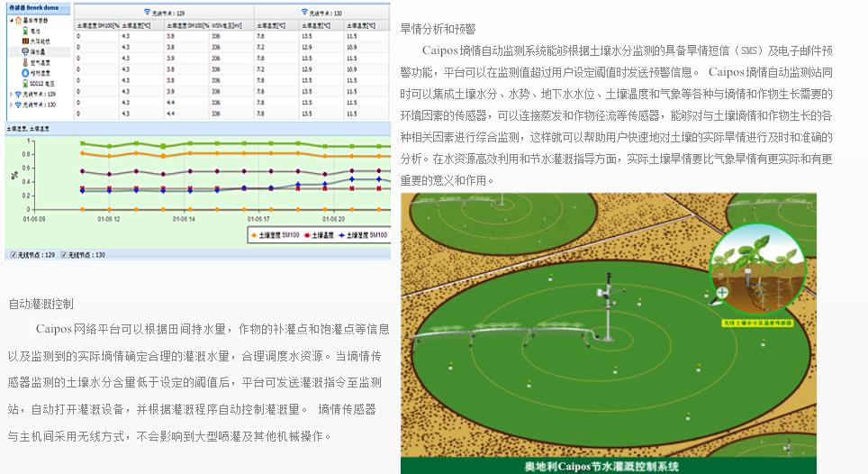This screenshot has width=868, height=474.
Task: Click the 土壤湿度,土壤温度 chart panel title
Action: (x=28, y=129)
